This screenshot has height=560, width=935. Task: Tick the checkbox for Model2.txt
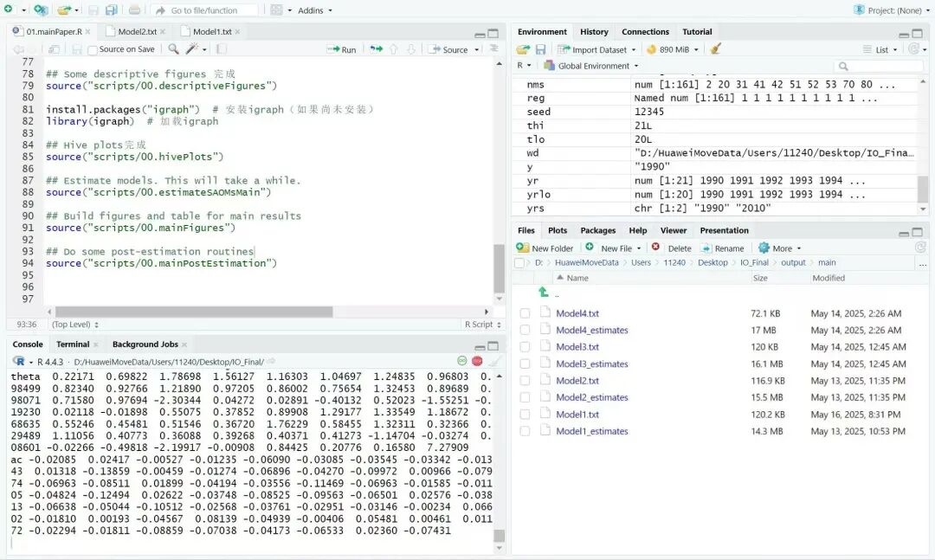[525, 381]
